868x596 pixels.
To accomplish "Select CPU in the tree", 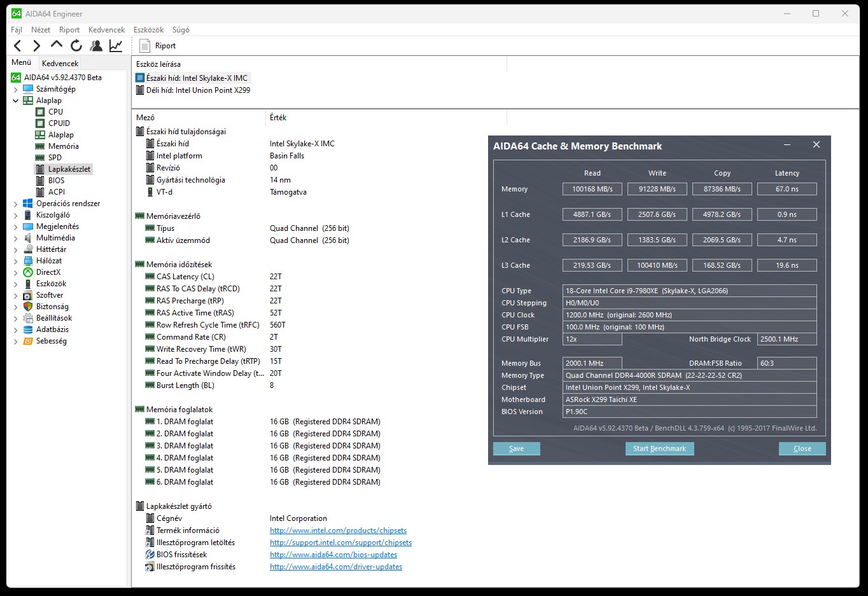I will pyautogui.click(x=55, y=112).
